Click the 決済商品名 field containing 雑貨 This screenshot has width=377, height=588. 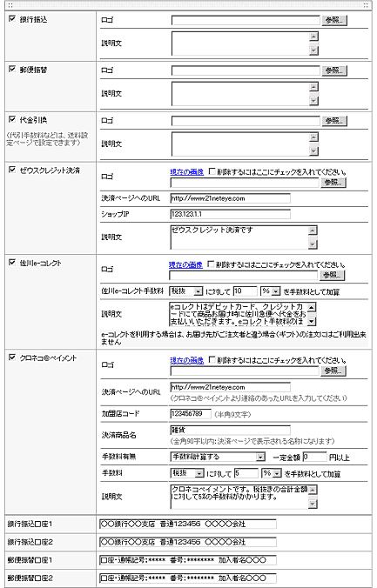(x=231, y=430)
